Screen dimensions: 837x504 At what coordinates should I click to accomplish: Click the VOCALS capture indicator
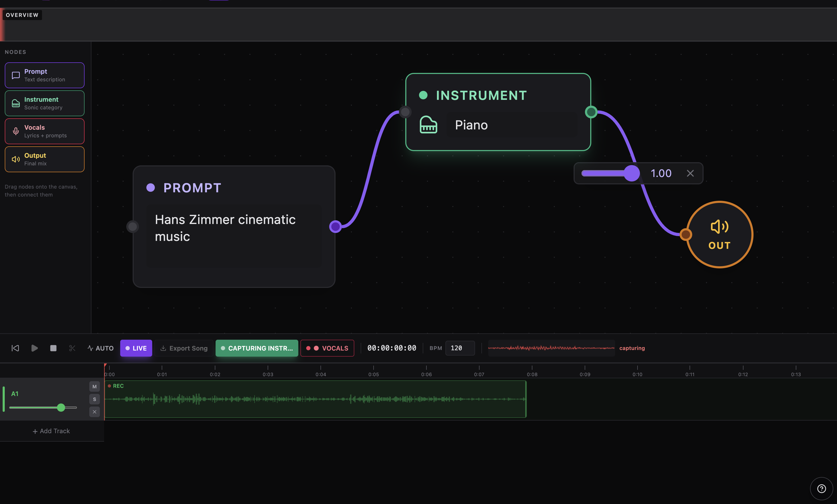[327, 348]
